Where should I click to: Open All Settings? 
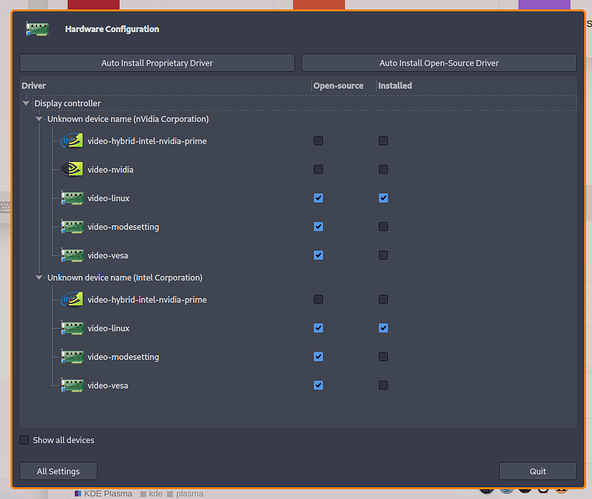pyautogui.click(x=59, y=471)
